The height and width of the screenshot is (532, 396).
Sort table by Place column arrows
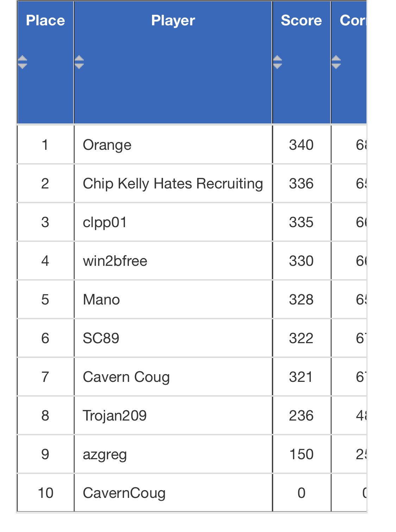pyautogui.click(x=23, y=62)
